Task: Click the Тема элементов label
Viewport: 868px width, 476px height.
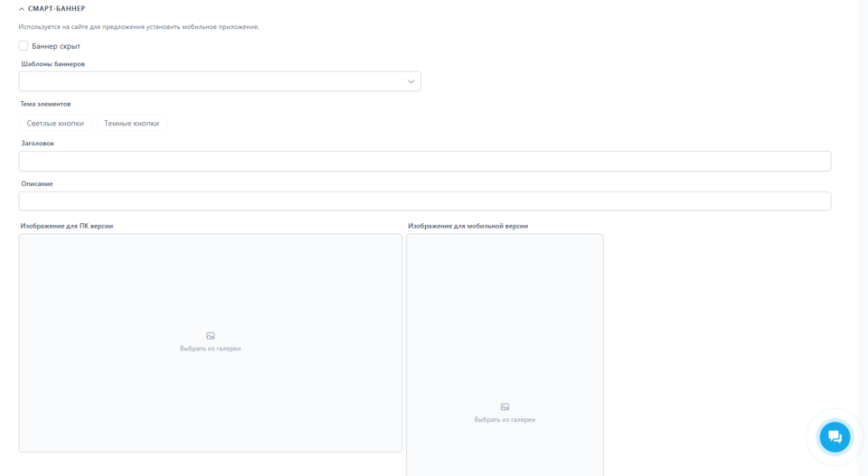Action: (x=45, y=104)
